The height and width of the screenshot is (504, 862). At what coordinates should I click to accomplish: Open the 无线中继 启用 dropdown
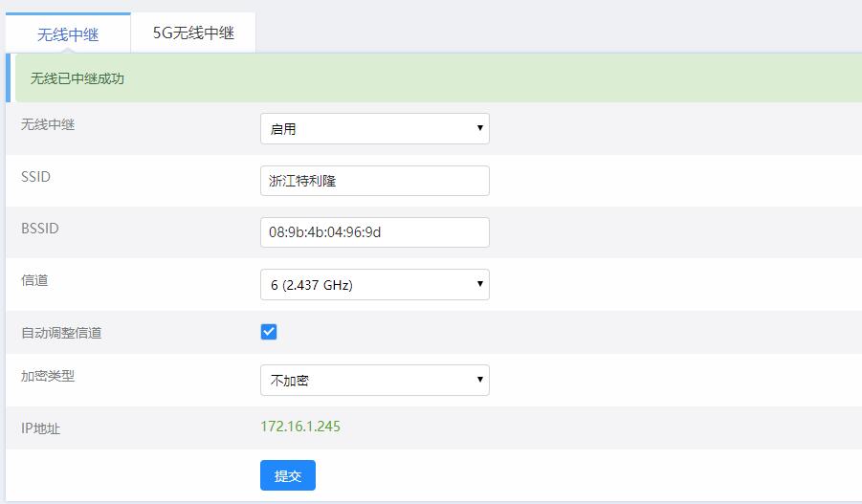click(375, 128)
